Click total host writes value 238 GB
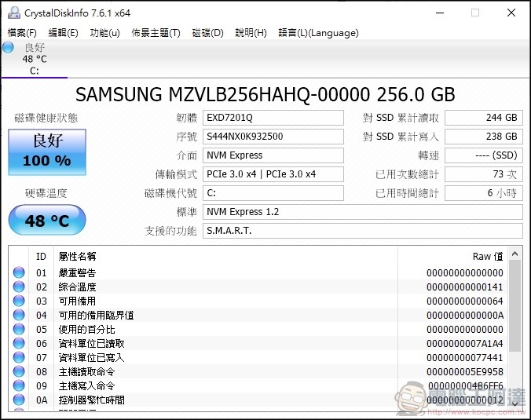Image resolution: width=531 pixels, height=420 pixels. pos(484,137)
